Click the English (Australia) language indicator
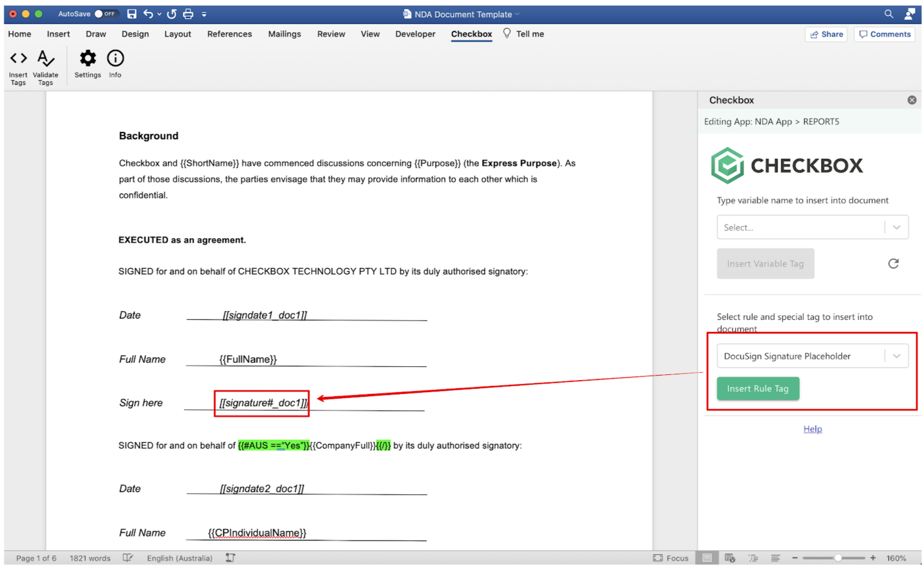This screenshot has width=924, height=569. 179,558
